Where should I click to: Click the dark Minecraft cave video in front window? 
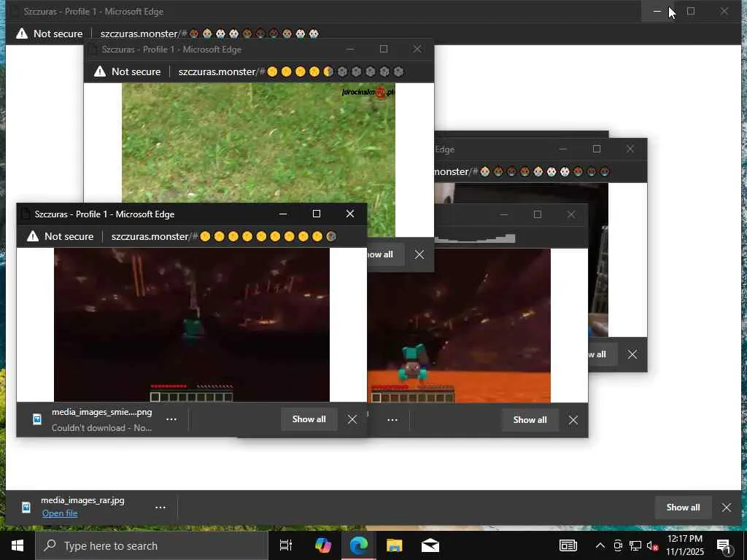coord(192,324)
